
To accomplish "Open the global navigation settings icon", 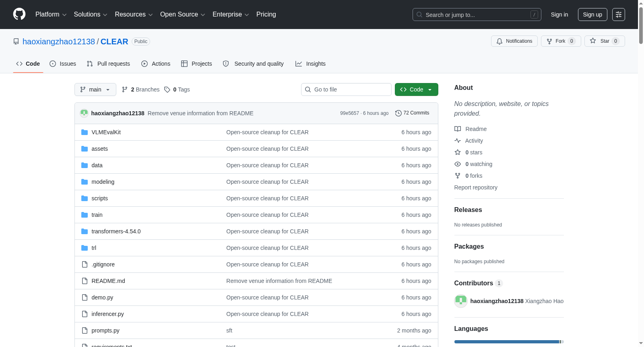I will click(x=619, y=15).
